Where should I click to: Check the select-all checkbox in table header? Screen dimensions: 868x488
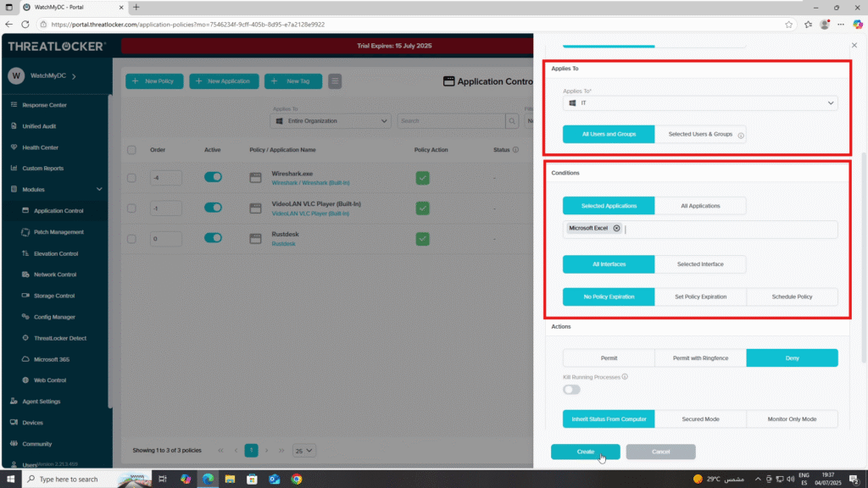point(131,150)
